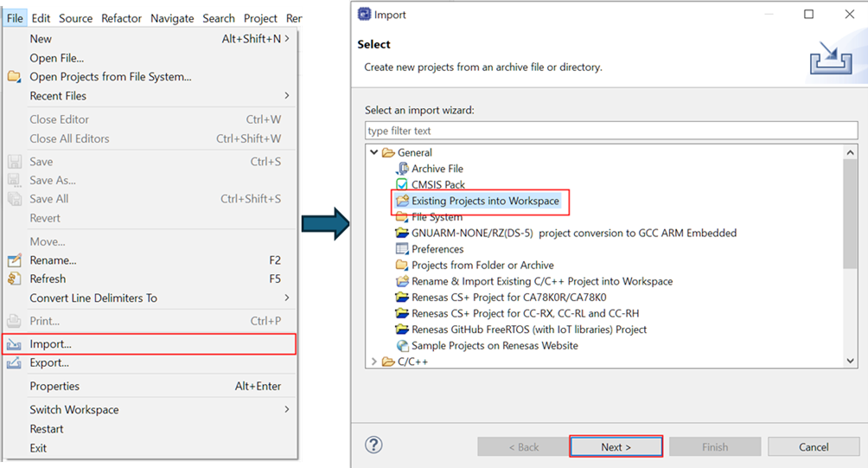Select the Archive File wizard icon
The width and height of the screenshot is (868, 468).
click(x=403, y=169)
